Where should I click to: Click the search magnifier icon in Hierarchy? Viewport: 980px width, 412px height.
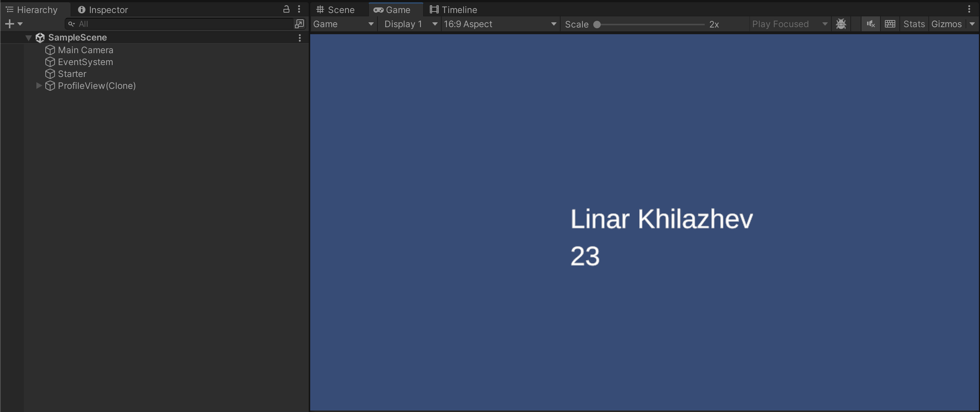point(72,24)
